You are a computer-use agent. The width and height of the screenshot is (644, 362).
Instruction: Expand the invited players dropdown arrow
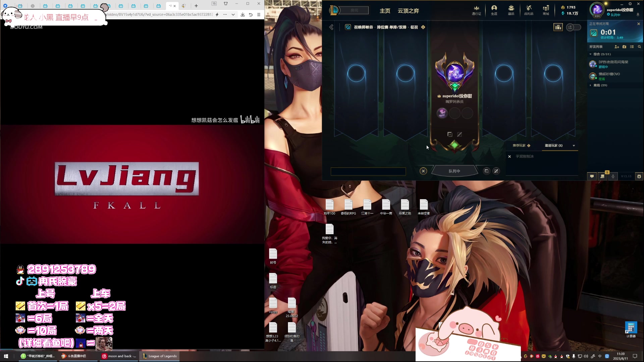574,146
